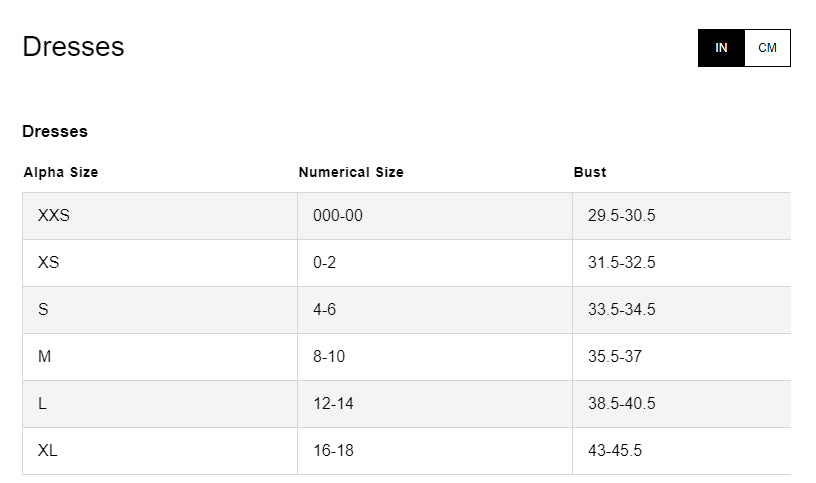Click numerical size 000-00 cell
Image resolution: width=816 pixels, height=483 pixels.
pos(337,216)
